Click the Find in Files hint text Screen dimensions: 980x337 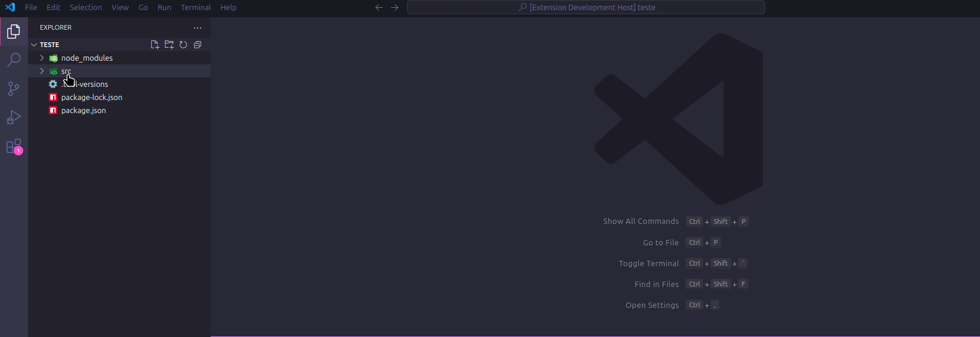(x=656, y=284)
